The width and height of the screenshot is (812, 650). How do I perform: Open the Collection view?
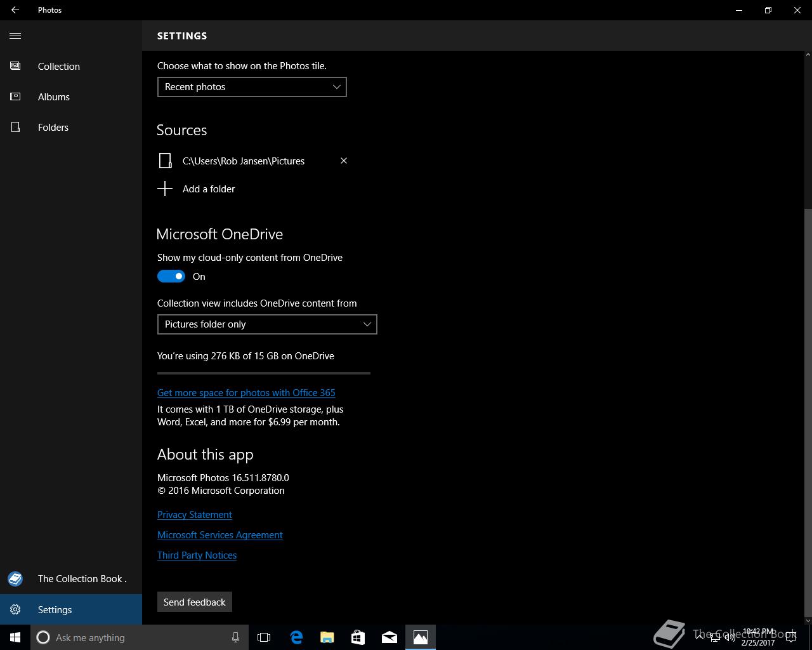click(71, 66)
